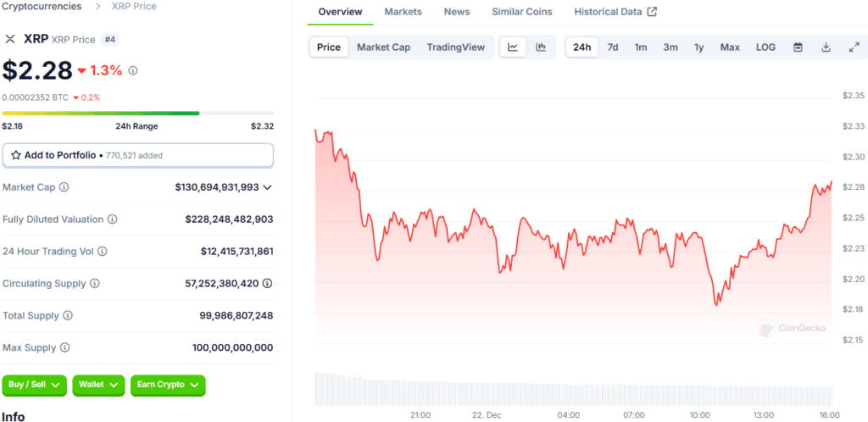Click info icon next to 1.3% change

pyautogui.click(x=133, y=70)
